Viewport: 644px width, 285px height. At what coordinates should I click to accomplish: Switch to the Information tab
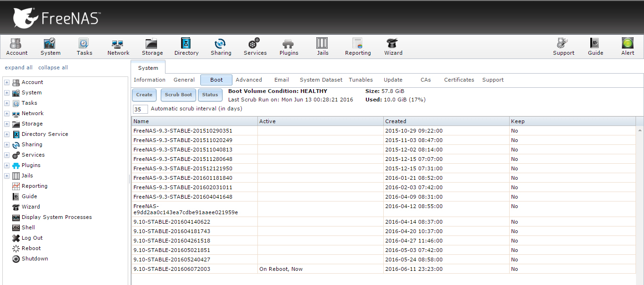149,80
